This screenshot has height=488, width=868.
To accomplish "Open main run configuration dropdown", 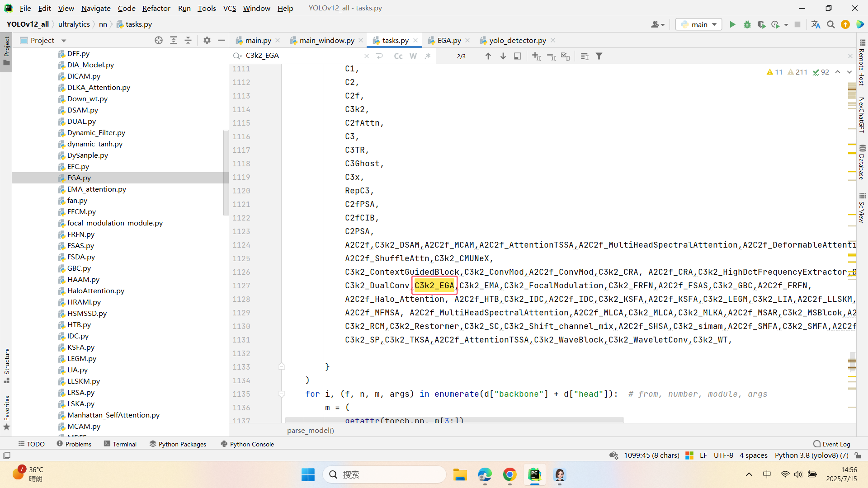I will (x=699, y=24).
